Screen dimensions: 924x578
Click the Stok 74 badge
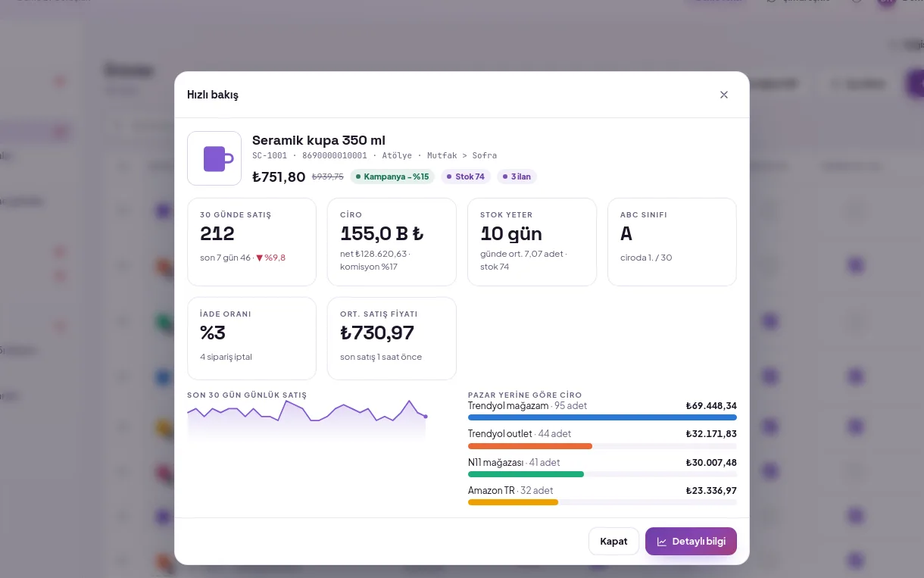pyautogui.click(x=466, y=177)
